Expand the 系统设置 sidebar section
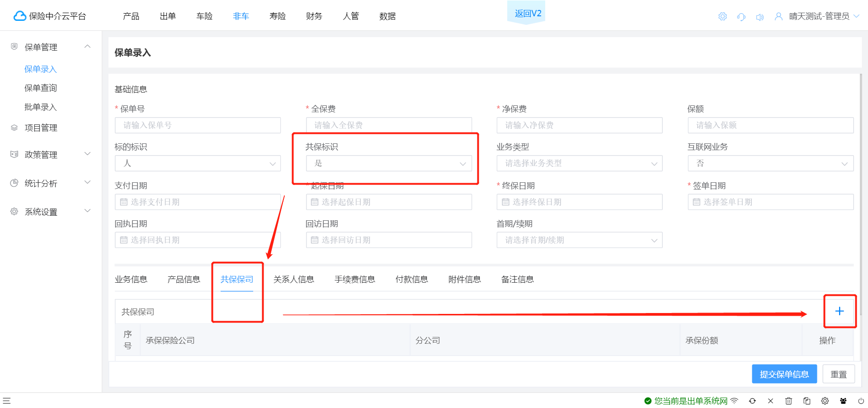Image resolution: width=868 pixels, height=408 pixels. click(x=88, y=211)
